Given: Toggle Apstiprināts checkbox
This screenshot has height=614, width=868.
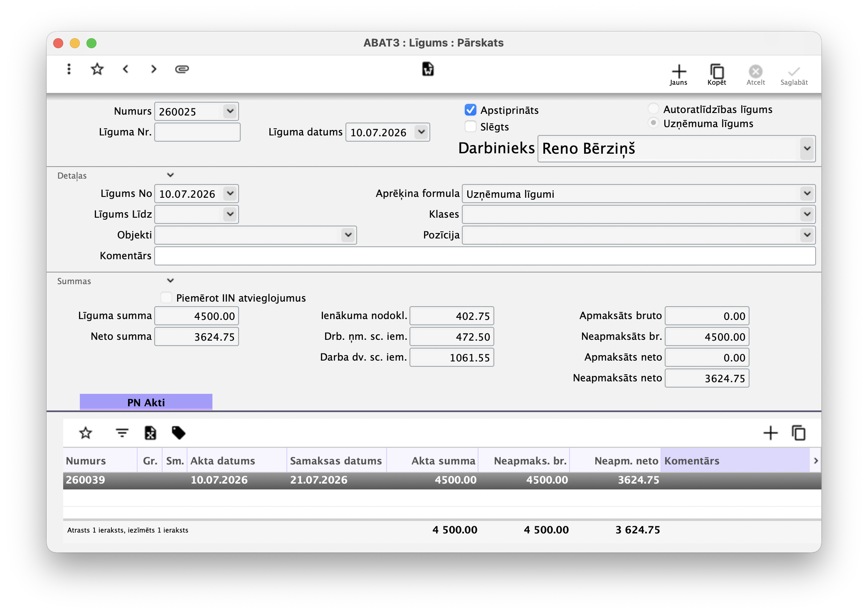Looking at the screenshot, I should tap(470, 110).
